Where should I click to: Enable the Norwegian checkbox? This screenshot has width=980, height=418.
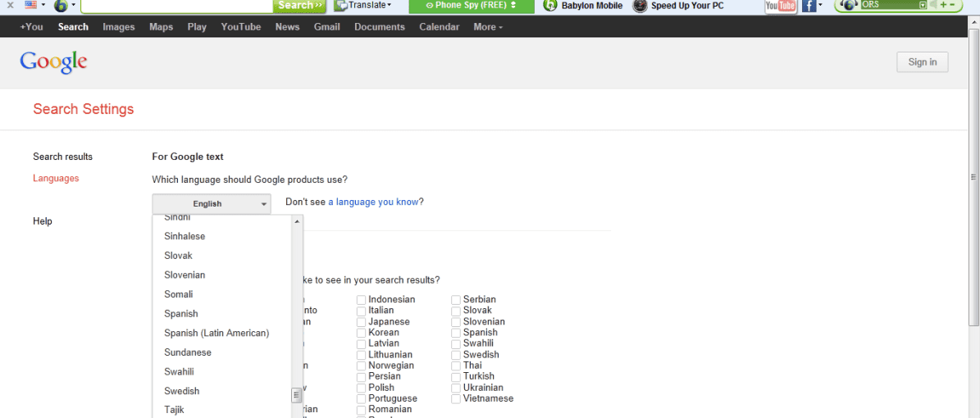pos(362,366)
